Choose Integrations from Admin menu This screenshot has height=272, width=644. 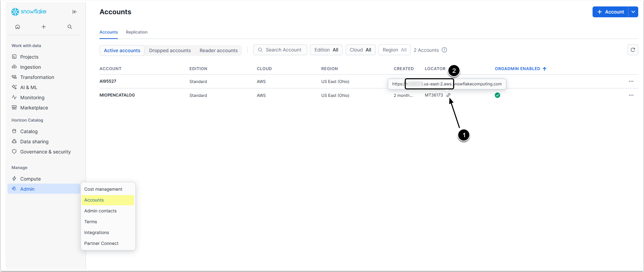click(108, 233)
